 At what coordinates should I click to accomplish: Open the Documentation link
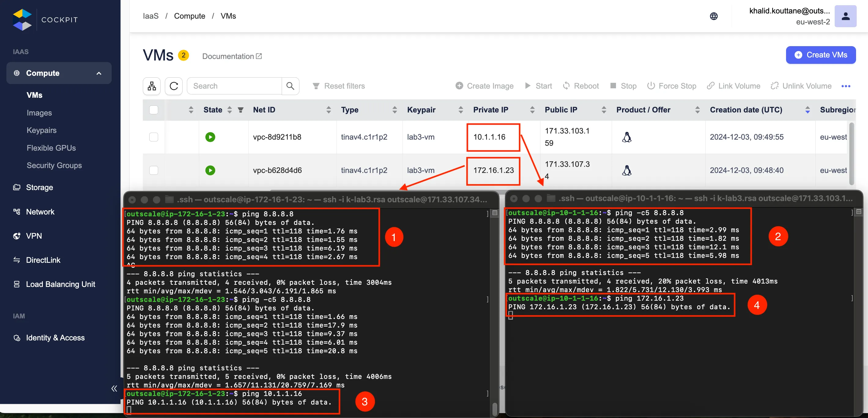tap(232, 56)
